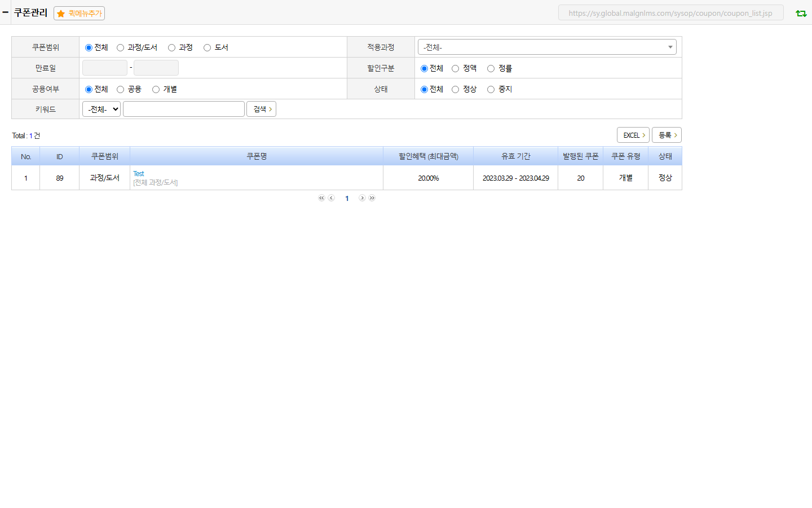
Task: Select 과정/도서 radio in 쿠폰범위 row
Action: click(x=120, y=47)
